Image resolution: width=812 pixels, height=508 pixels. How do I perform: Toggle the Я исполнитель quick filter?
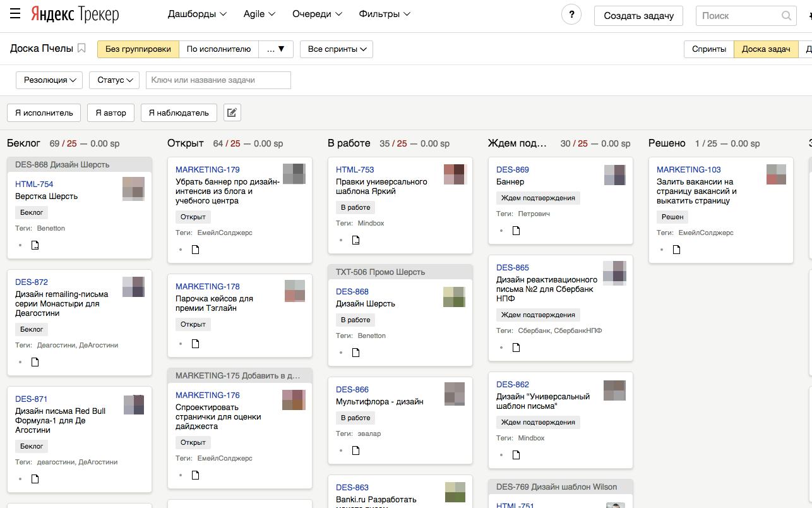point(44,112)
